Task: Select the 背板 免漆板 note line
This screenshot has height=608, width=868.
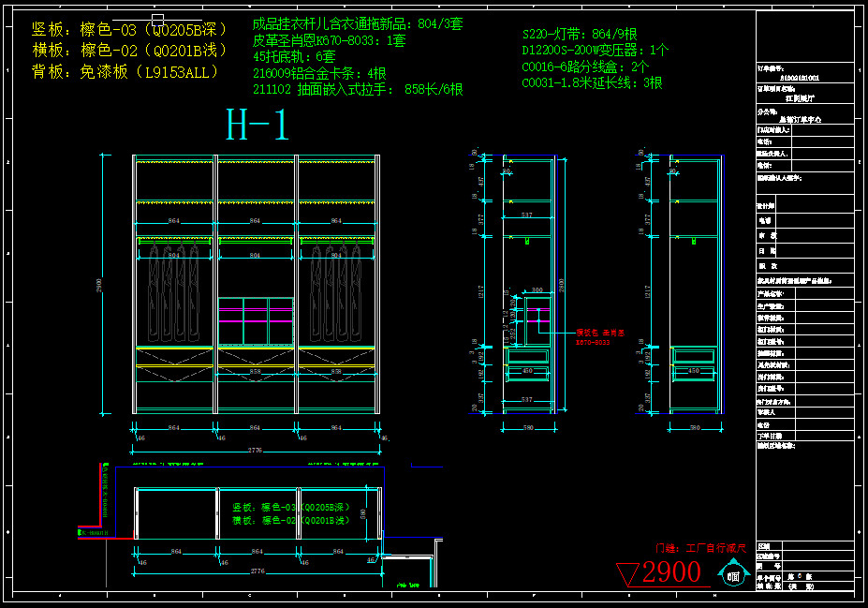Action: pyautogui.click(x=125, y=72)
